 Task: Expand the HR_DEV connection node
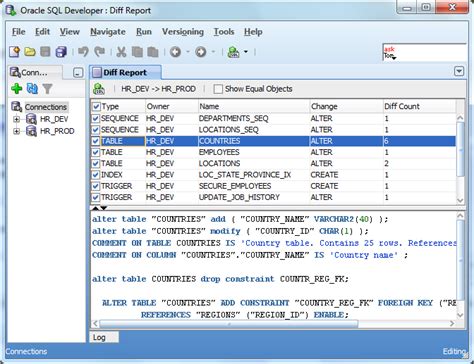16,119
